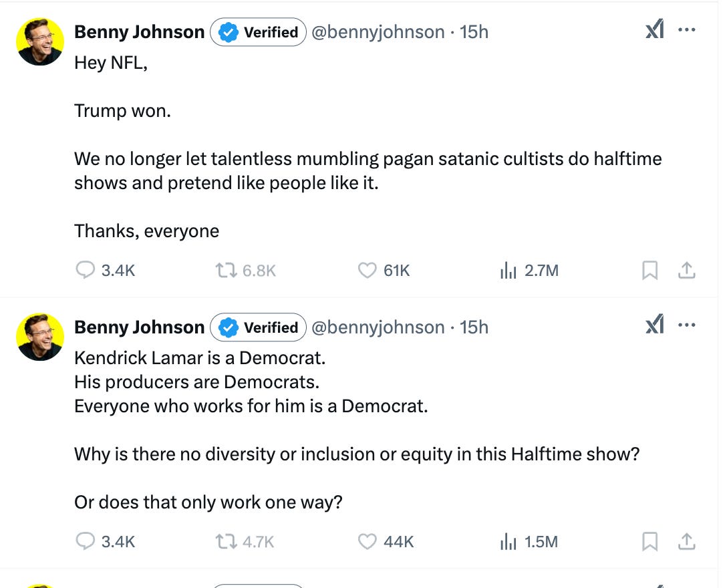Expand the Grok actions on second tweet

653,324
